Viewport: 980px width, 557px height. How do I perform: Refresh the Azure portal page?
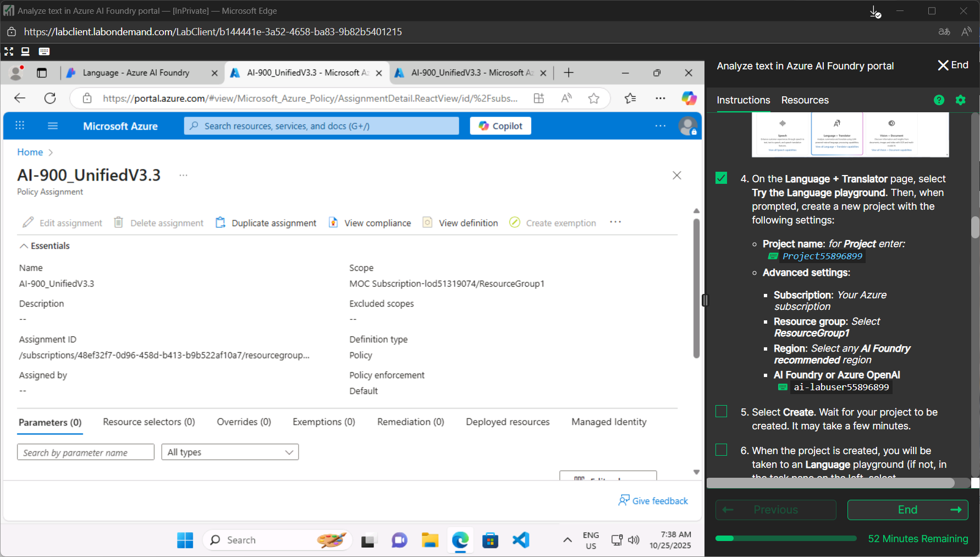[x=50, y=98]
